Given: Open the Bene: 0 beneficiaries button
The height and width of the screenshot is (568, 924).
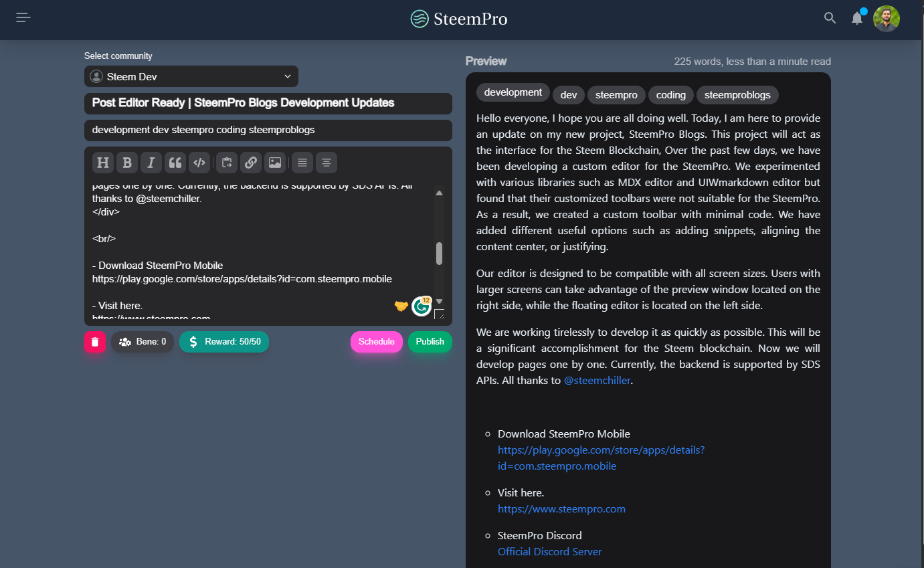Looking at the screenshot, I should [x=143, y=342].
